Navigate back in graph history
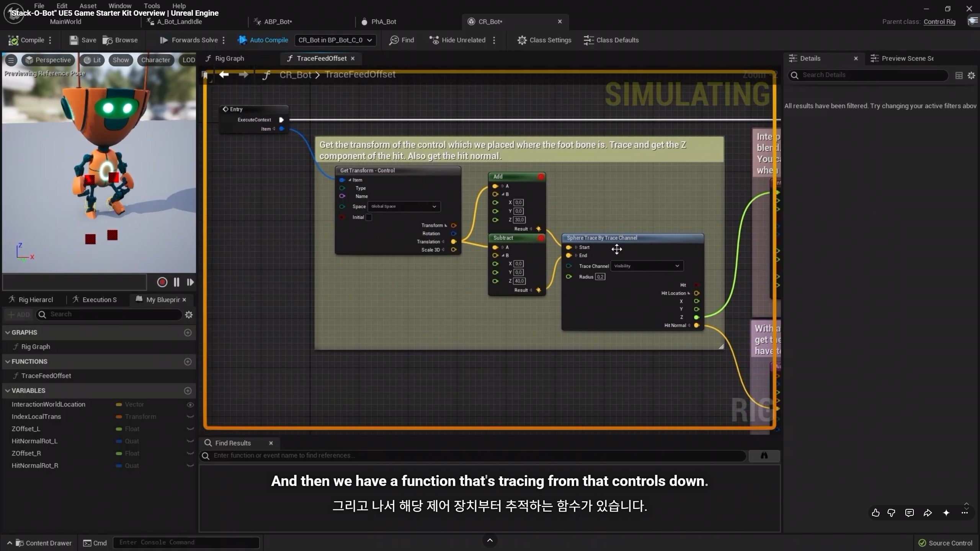The width and height of the screenshot is (980, 551). [224, 75]
